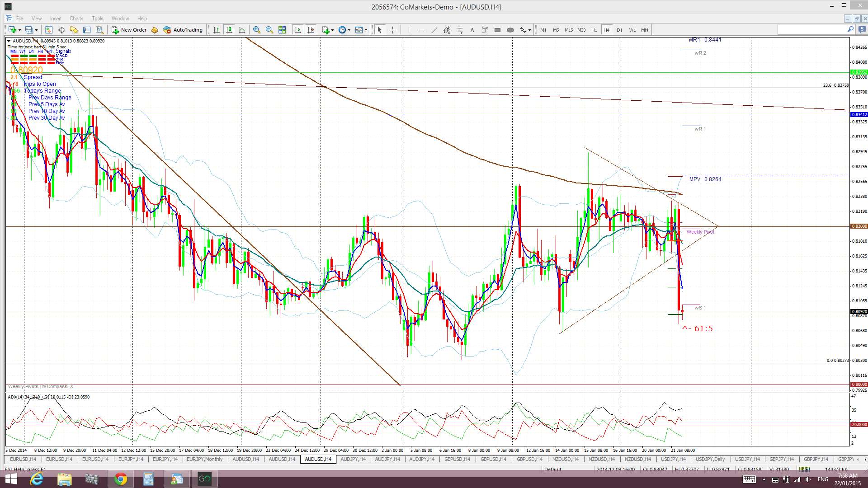Open the chart templates dropdown arrow
868x488 pixels.
tap(365, 30)
